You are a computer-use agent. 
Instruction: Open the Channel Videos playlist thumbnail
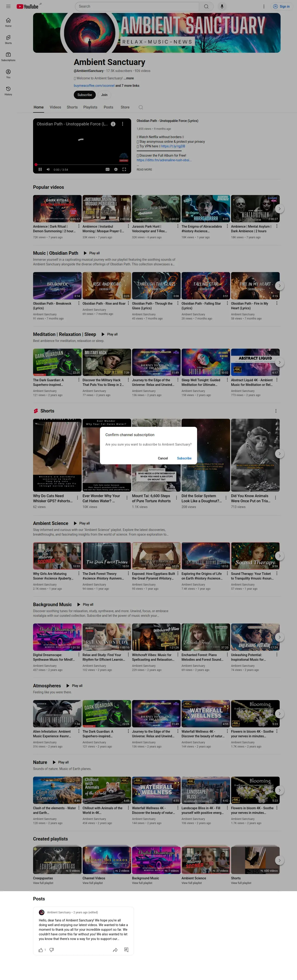(x=107, y=860)
